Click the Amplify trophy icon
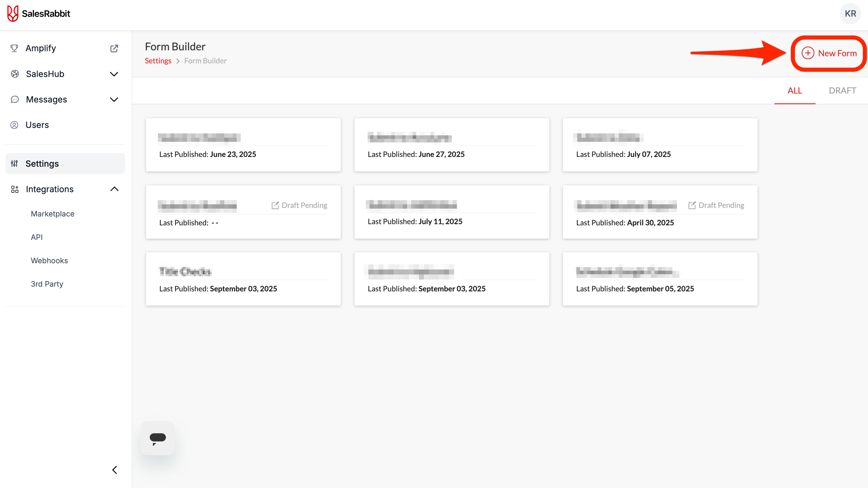 (x=14, y=49)
